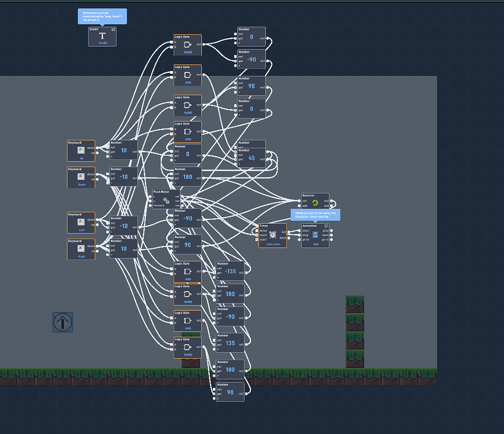The width and height of the screenshot is (504, 434).
Task: Select the key icon in Keyboard Up node
Action: (x=81, y=150)
